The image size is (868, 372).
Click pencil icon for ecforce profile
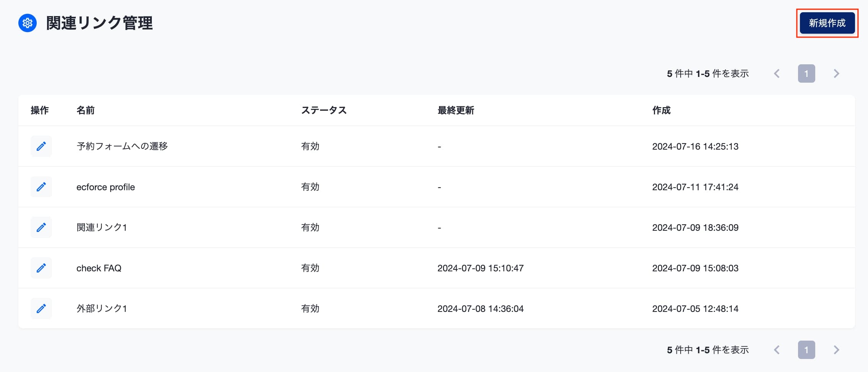[x=41, y=187]
